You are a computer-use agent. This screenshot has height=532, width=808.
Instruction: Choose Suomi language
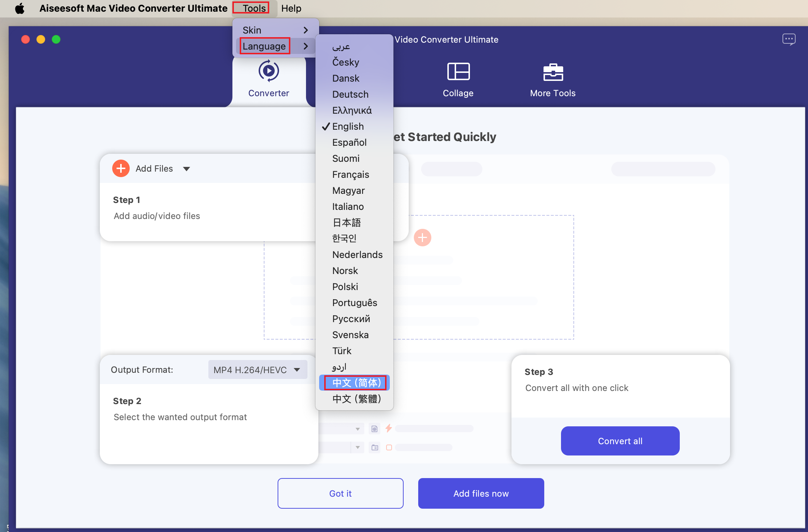(x=354, y=158)
